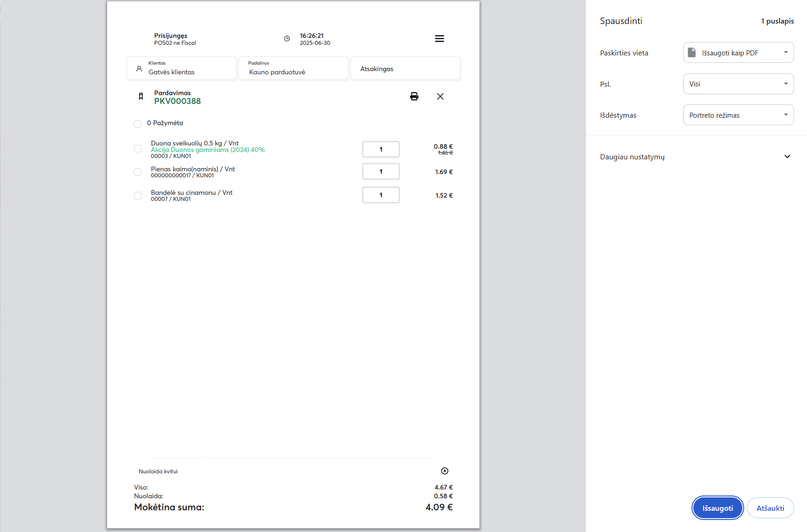Open the hamburger menu icon

tap(439, 39)
